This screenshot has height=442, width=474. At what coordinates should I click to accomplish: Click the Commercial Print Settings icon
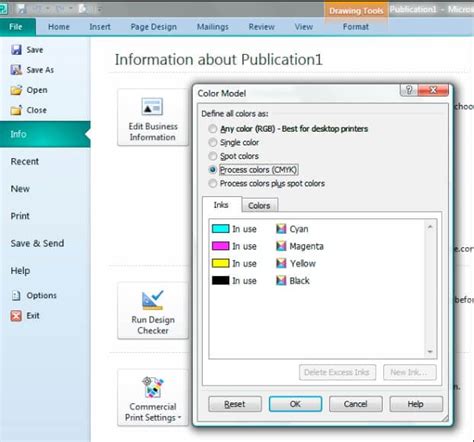pyautogui.click(x=153, y=387)
